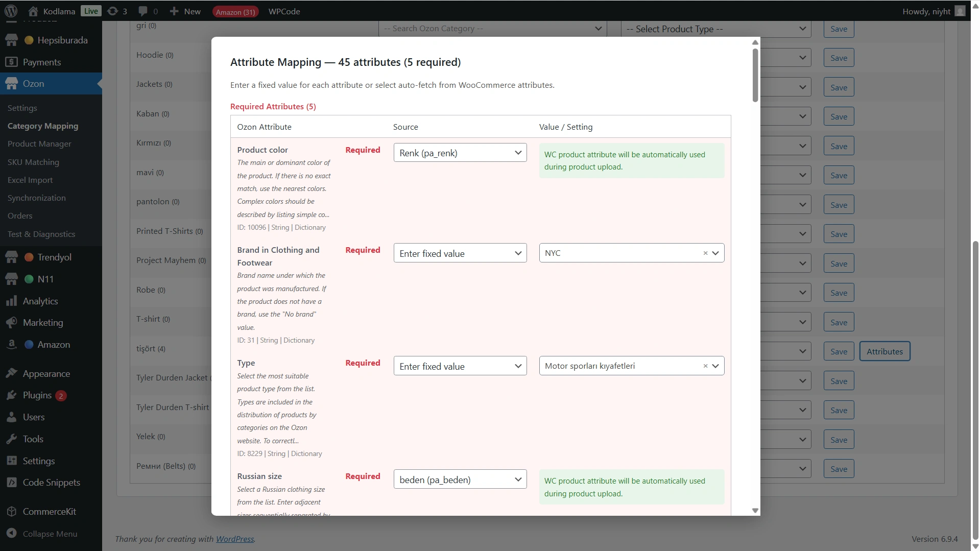Open the Russian size source dropdown
Viewport: 980px width, 551px height.
(x=460, y=480)
